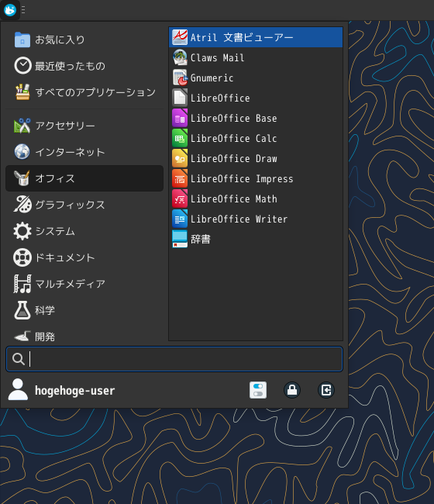Open LibreOffice Base
Screen dimensions: 434x504
(256, 119)
